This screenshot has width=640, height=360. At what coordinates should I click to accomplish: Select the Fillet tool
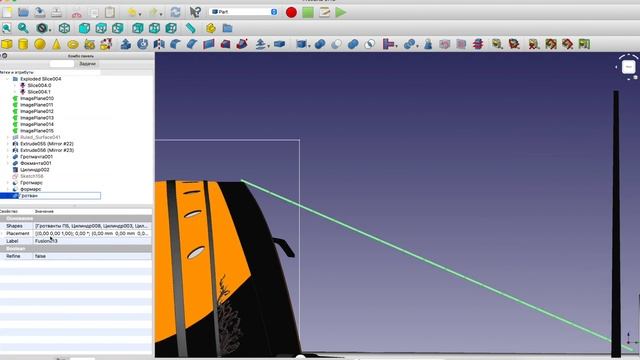pos(176,44)
